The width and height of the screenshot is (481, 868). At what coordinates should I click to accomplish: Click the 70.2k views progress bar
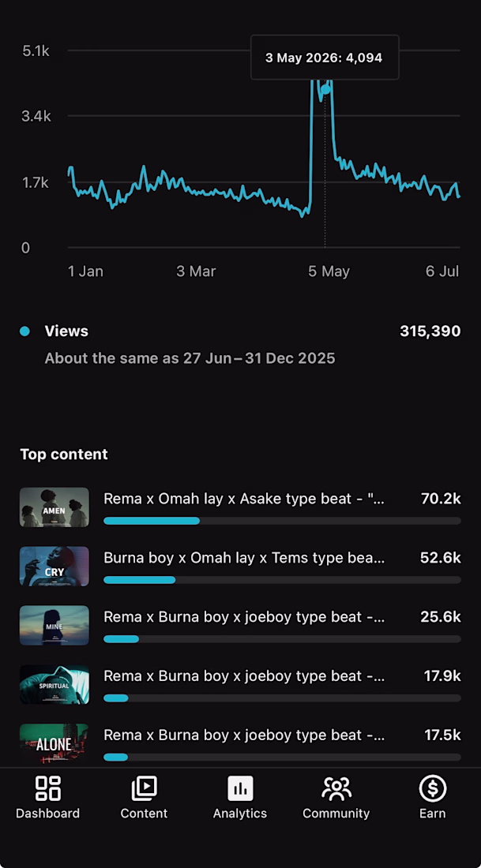pos(282,521)
